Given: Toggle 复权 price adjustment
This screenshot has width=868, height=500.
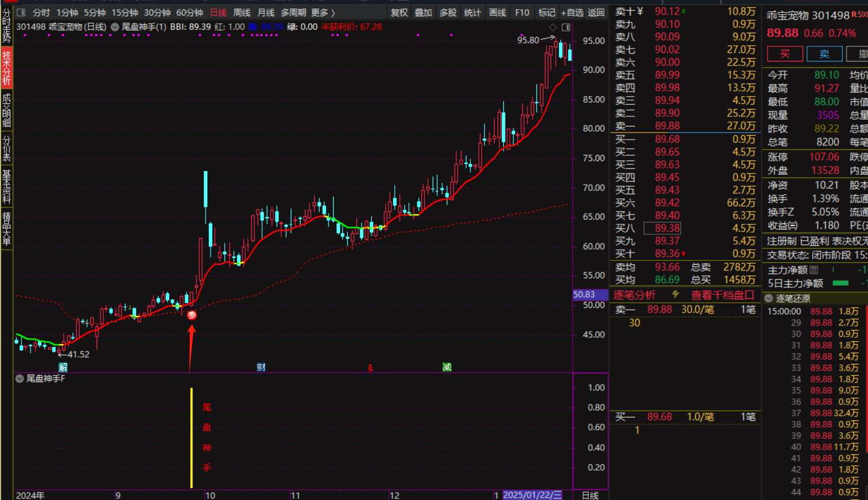Looking at the screenshot, I should pos(399,12).
